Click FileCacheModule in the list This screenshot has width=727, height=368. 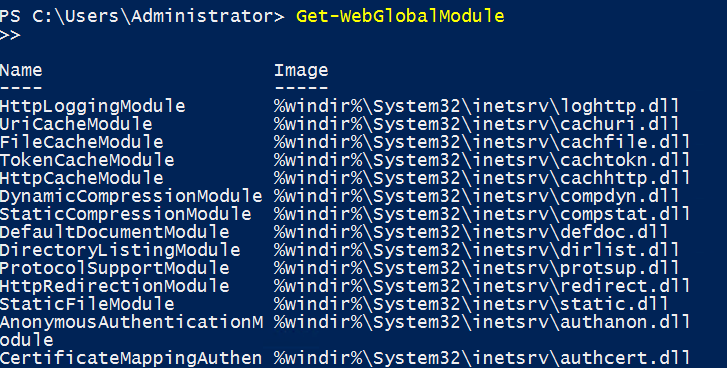[x=82, y=142]
